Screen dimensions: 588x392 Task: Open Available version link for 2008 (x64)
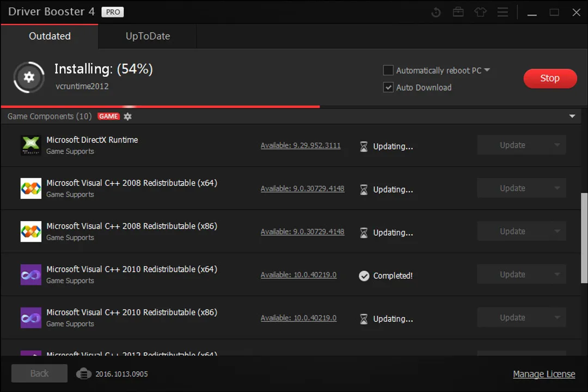tap(302, 189)
